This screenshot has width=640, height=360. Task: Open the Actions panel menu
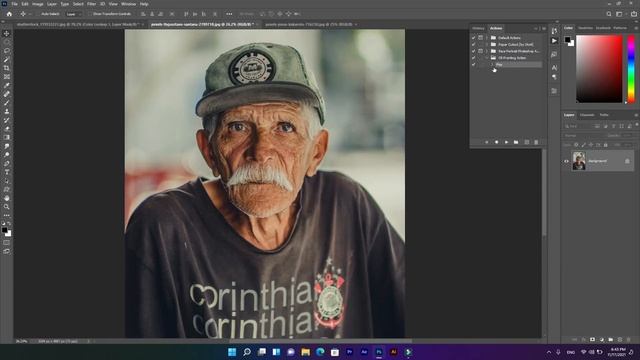[544, 28]
